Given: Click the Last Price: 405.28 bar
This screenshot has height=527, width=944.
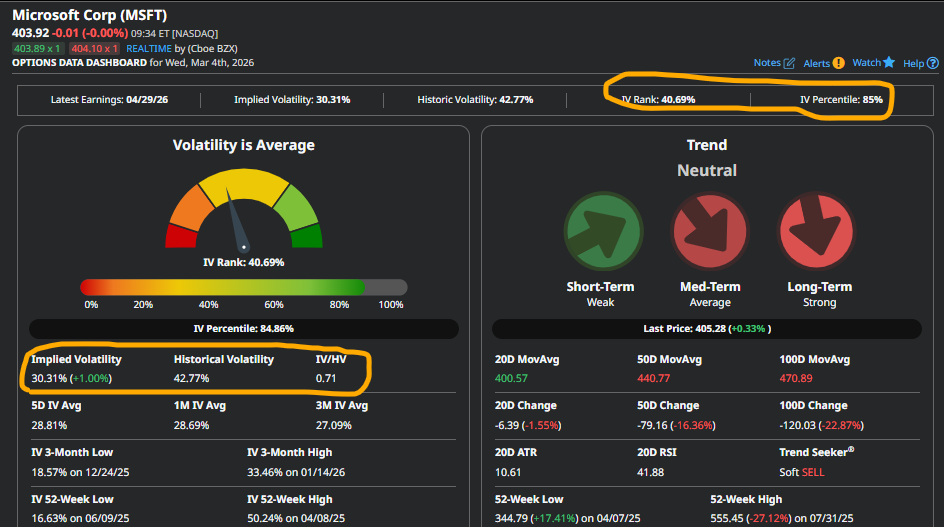Looking at the screenshot, I should point(707,329).
